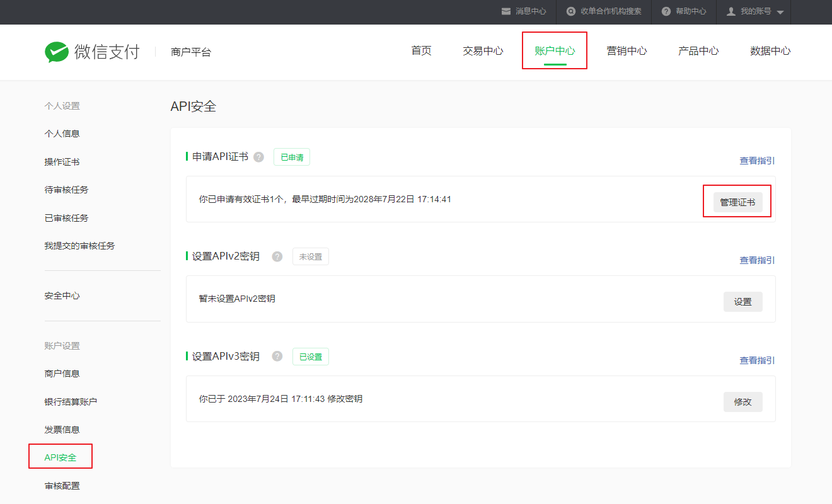The image size is (832, 504).
Task: Open 发票信息 in sidebar
Action: pyautogui.click(x=62, y=430)
